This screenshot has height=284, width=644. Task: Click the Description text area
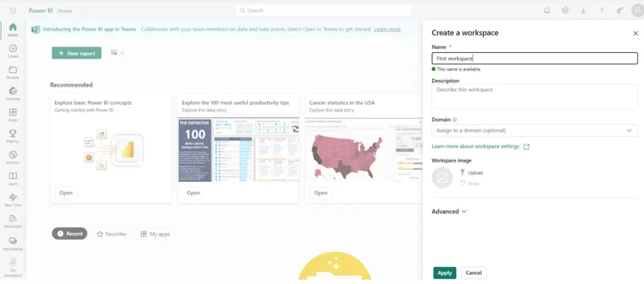[535, 96]
